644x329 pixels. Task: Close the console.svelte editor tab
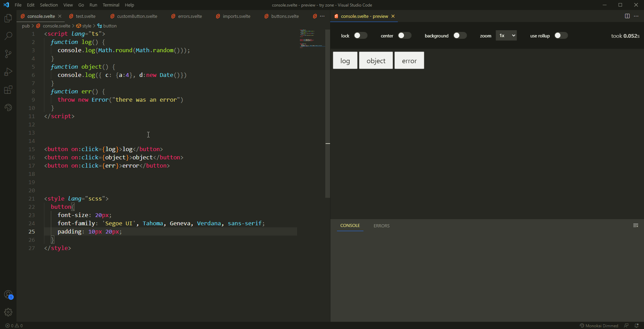pyautogui.click(x=60, y=16)
